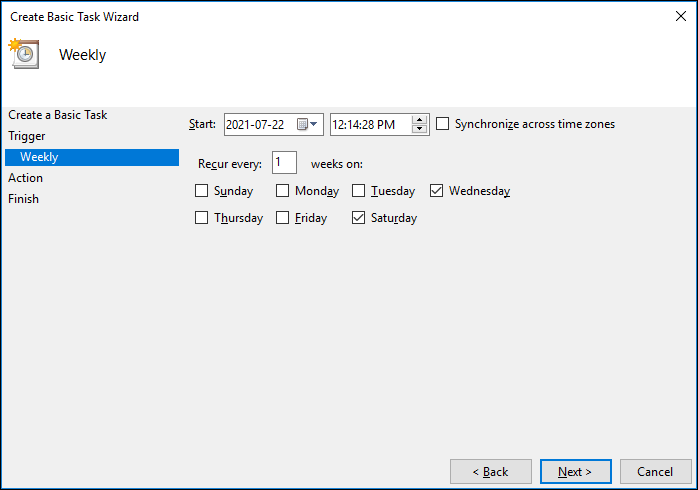
Task: Go to Create a Basic Task step
Action: click(x=58, y=115)
